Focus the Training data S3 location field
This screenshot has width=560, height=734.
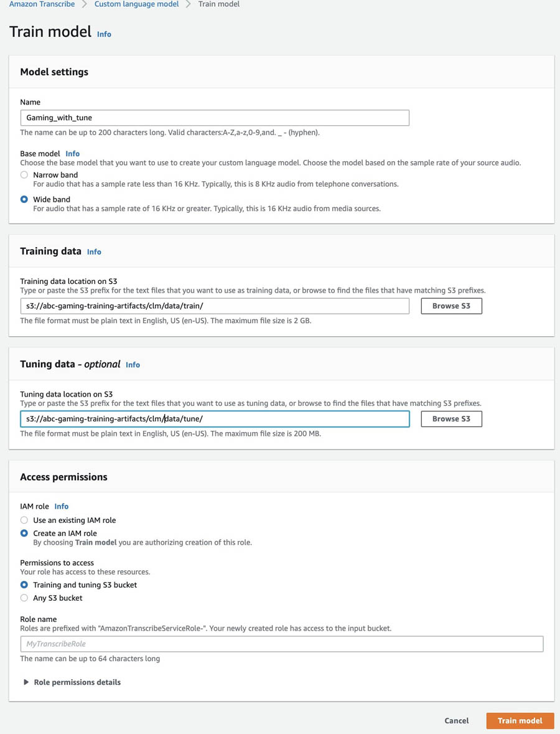(215, 306)
